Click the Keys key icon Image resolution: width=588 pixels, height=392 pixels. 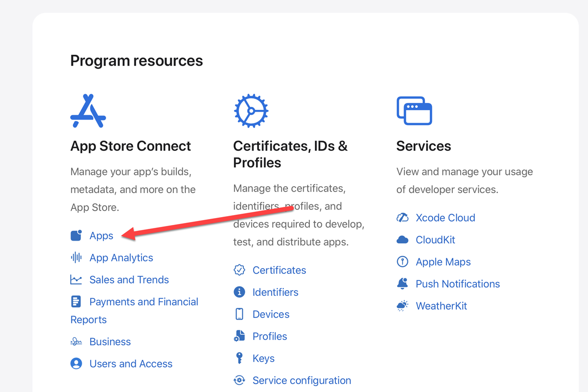point(239,358)
